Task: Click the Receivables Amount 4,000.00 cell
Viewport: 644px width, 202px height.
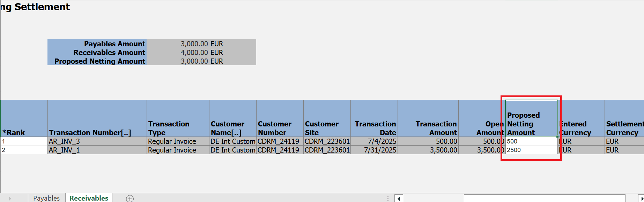Action: [195, 53]
